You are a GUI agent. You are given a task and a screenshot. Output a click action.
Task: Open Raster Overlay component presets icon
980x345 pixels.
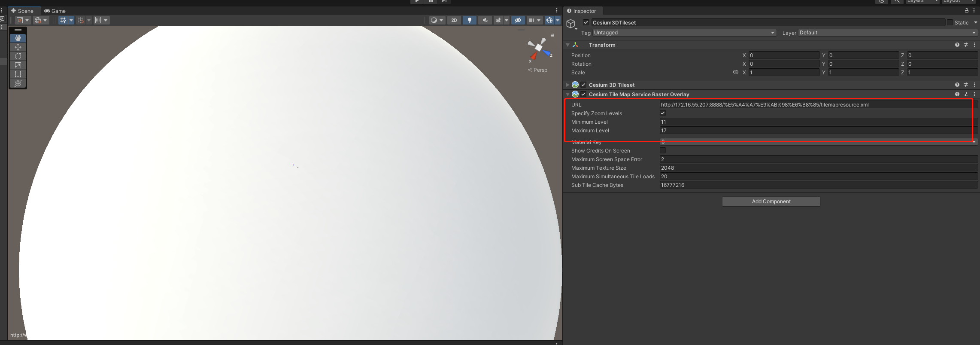[966, 94]
